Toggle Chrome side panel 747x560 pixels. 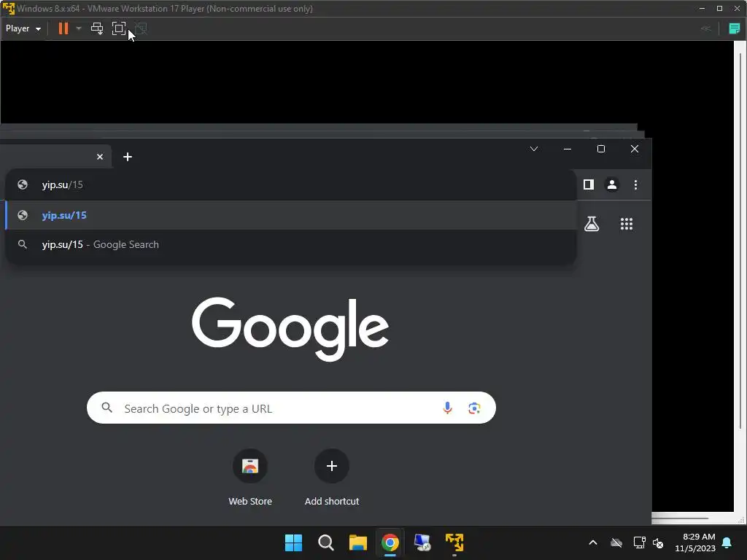(589, 184)
